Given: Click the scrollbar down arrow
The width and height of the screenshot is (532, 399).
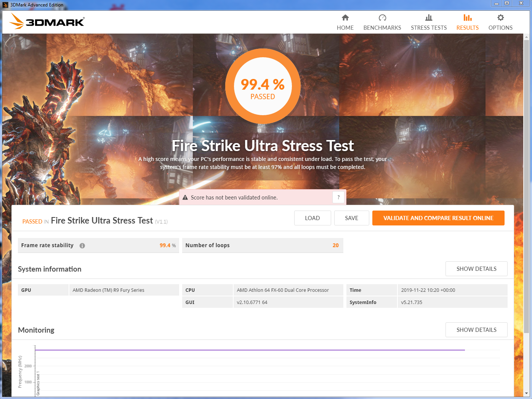Looking at the screenshot, I should coord(527,393).
